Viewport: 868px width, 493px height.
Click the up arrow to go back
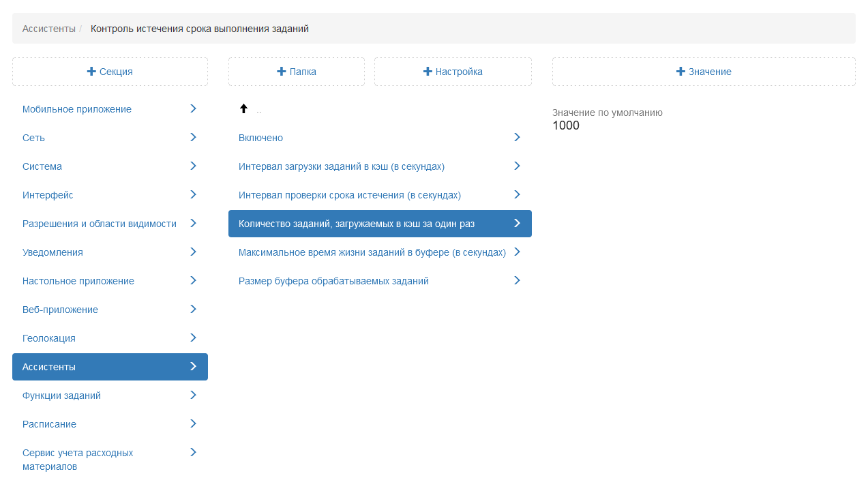[243, 108]
